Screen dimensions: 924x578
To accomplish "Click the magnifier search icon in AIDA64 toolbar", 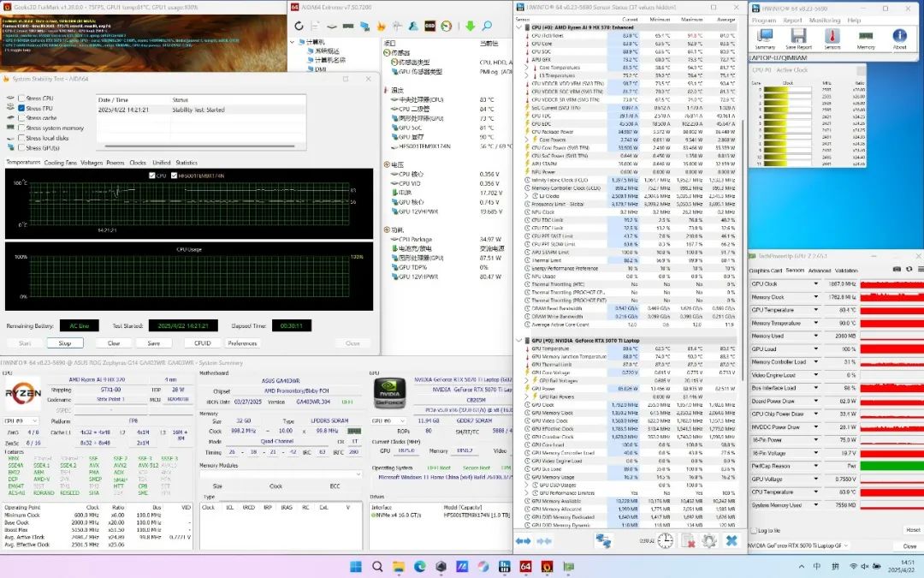I will click(x=488, y=26).
